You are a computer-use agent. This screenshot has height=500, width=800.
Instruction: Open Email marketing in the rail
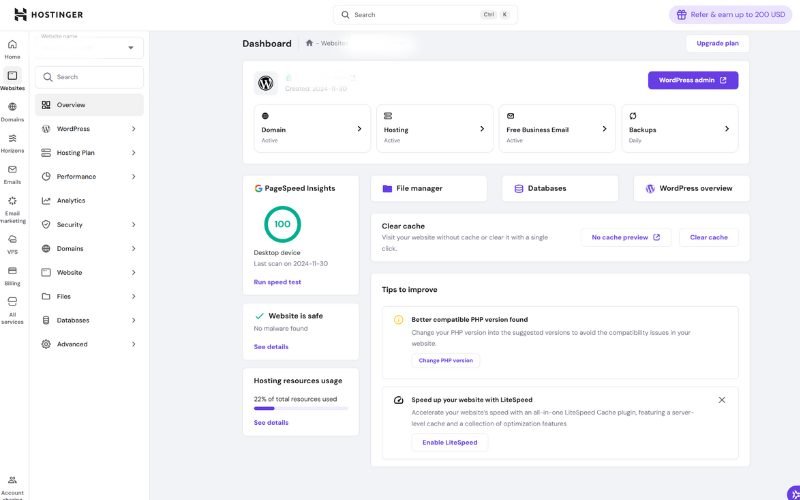point(12,210)
